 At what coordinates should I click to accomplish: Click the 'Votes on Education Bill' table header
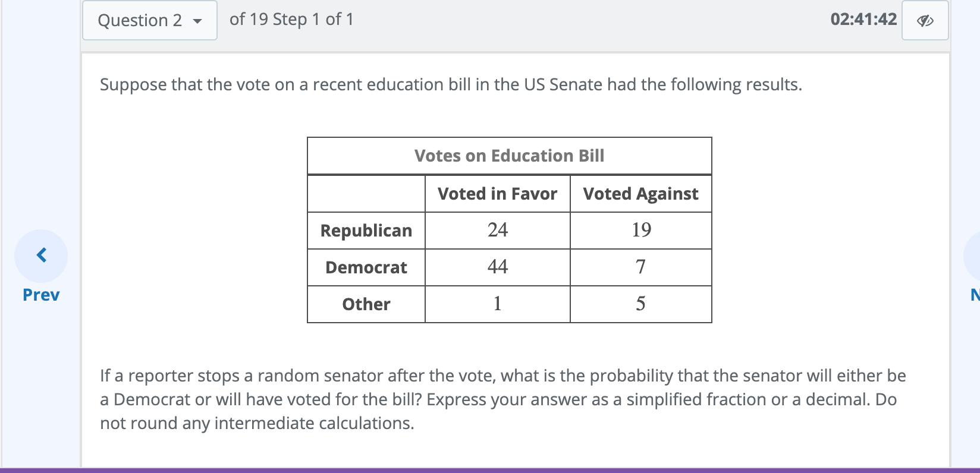coord(509,156)
